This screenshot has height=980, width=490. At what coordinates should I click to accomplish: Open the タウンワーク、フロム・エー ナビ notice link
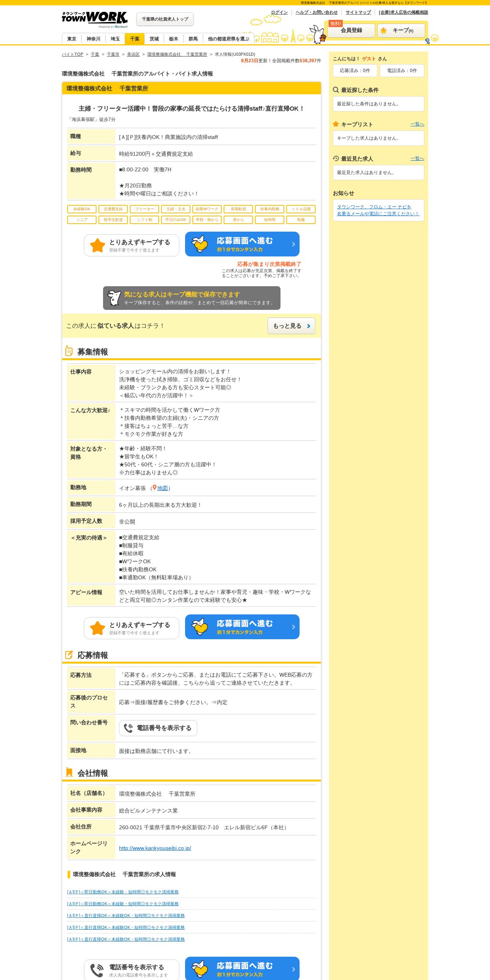(x=378, y=210)
